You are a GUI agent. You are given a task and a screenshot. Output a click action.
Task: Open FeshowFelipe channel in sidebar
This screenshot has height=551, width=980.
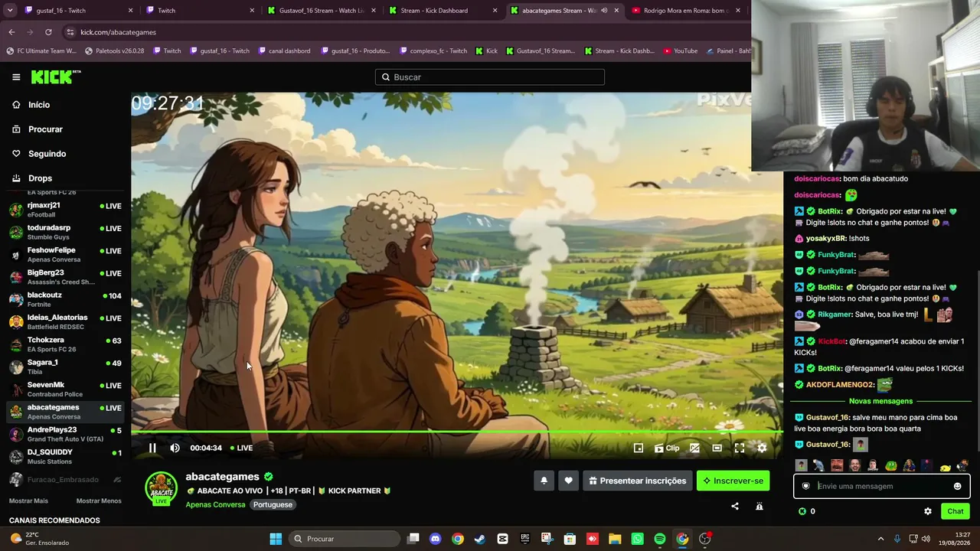65,254
